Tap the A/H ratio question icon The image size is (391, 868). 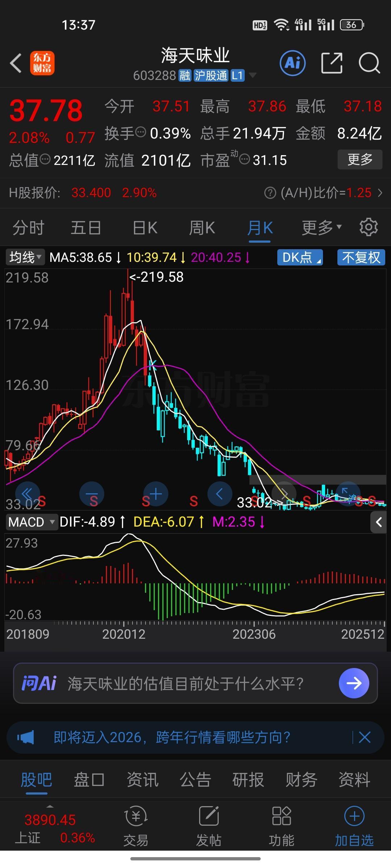pyautogui.click(x=270, y=193)
